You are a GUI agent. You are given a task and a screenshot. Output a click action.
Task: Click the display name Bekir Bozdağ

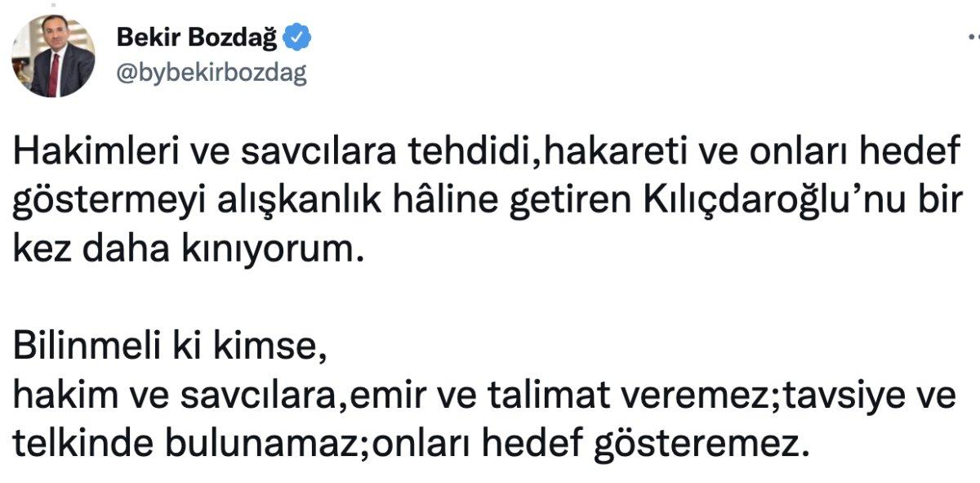pos(200,34)
